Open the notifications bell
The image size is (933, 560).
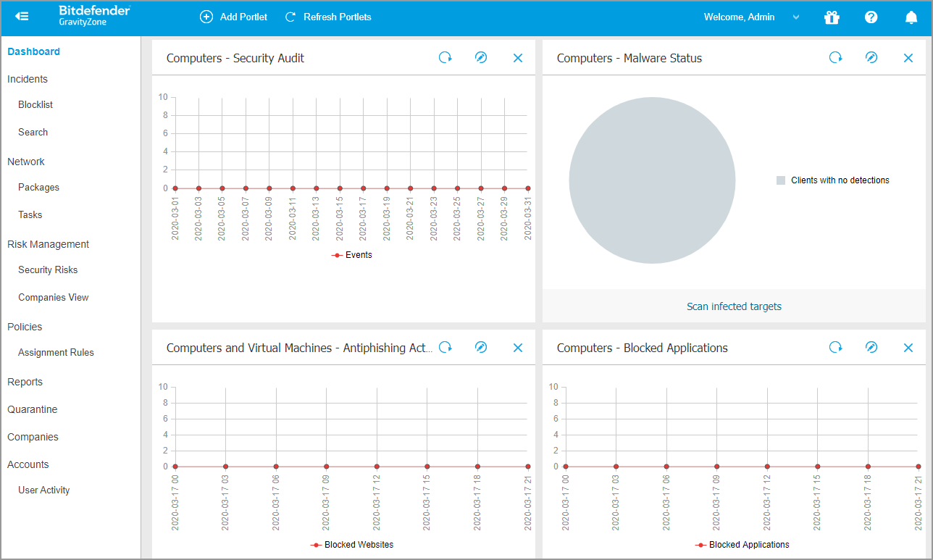coord(911,17)
